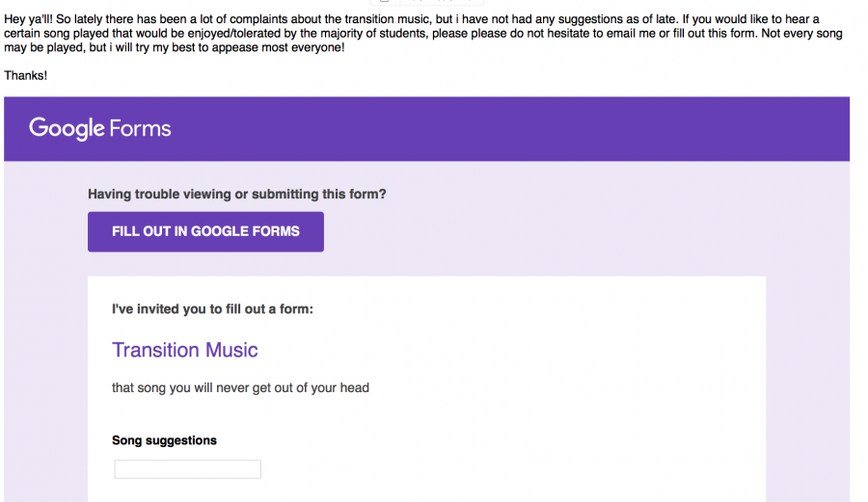Image resolution: width=868 pixels, height=502 pixels.
Task: Click the 'Thanks!' line in the email
Action: [25, 75]
